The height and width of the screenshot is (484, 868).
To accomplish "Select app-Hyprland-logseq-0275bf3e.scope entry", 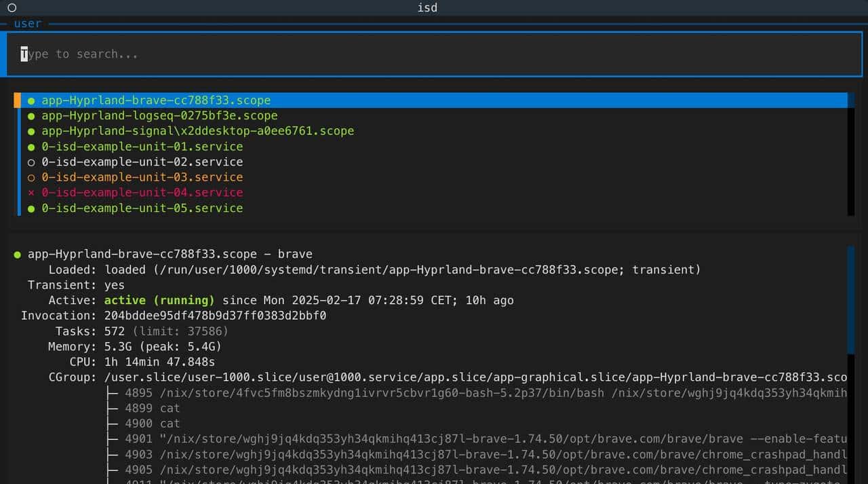I will pyautogui.click(x=159, y=116).
